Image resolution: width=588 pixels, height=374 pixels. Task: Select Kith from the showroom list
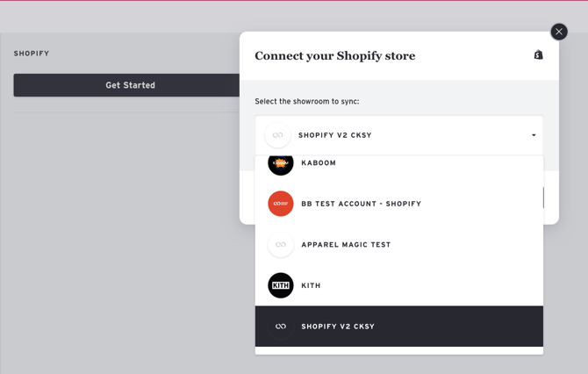pos(312,285)
